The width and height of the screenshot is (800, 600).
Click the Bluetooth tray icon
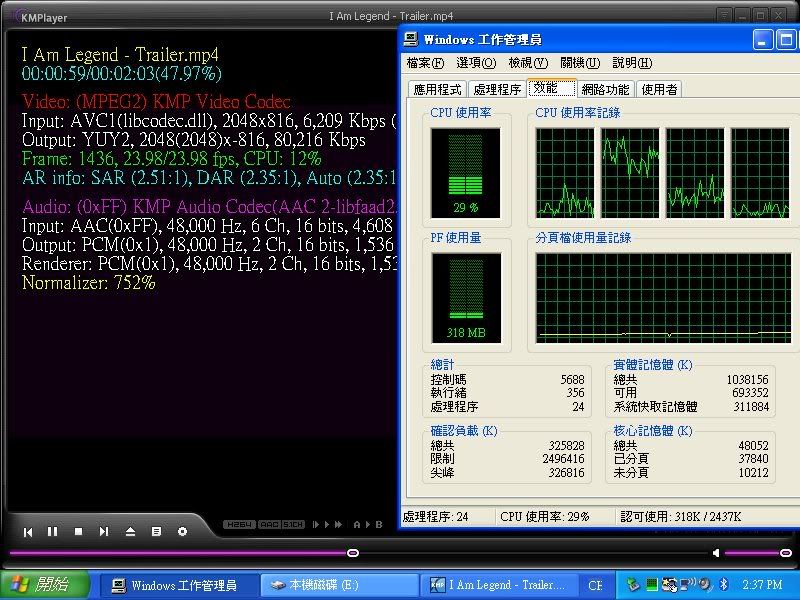(x=723, y=584)
